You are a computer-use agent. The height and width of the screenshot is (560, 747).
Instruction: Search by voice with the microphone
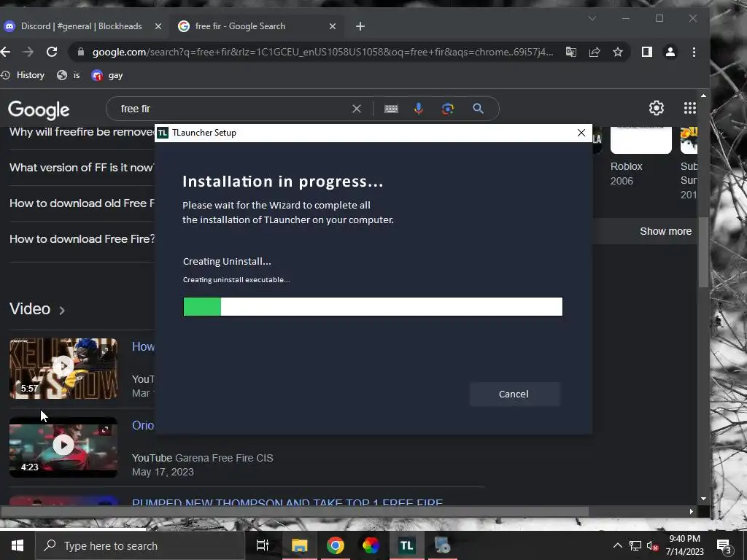tap(419, 109)
